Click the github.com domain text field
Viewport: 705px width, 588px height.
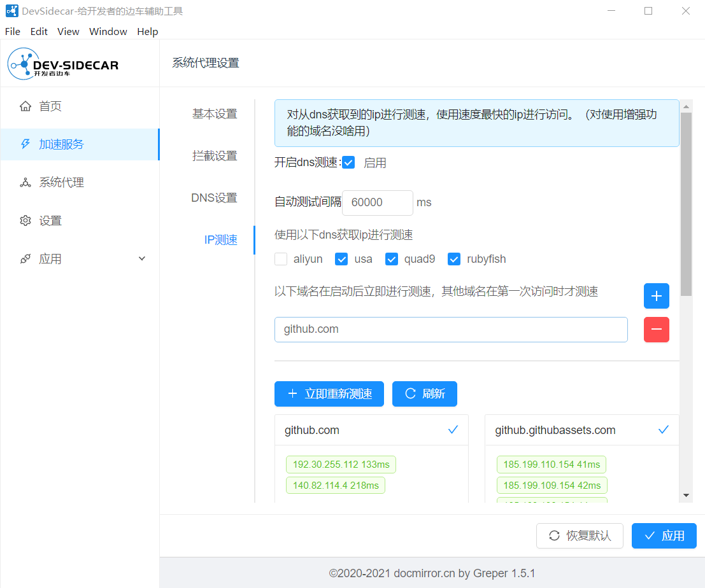click(x=450, y=330)
